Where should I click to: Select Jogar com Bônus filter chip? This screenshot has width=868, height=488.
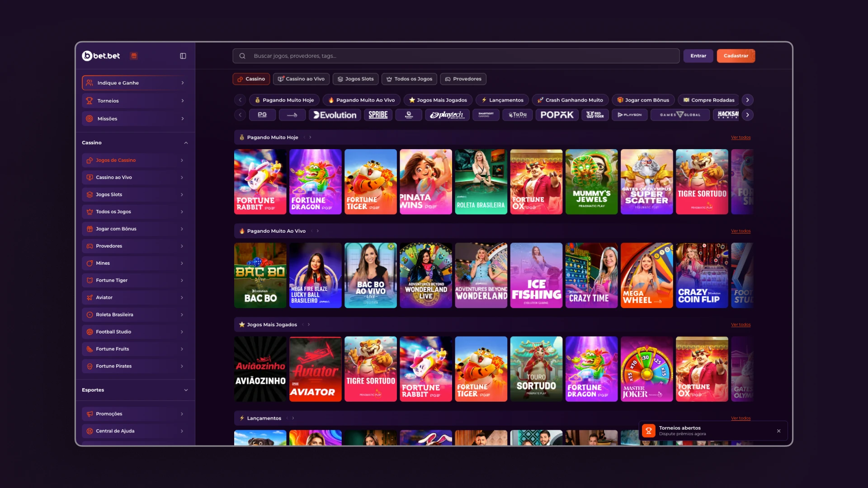click(x=643, y=100)
